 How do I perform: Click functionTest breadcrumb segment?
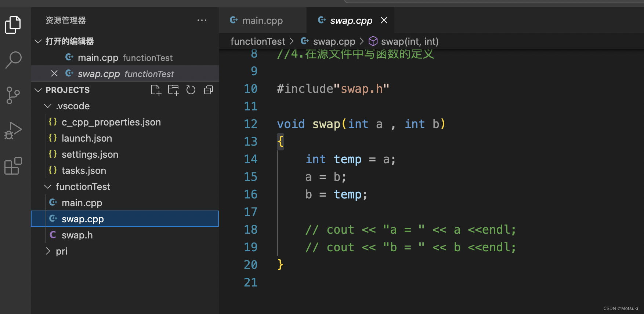pyautogui.click(x=258, y=41)
